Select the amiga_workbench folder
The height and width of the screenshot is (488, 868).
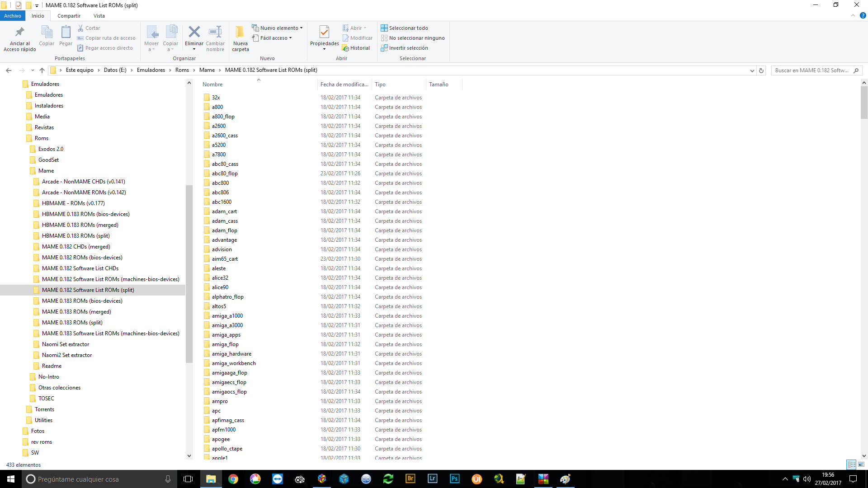(234, 363)
